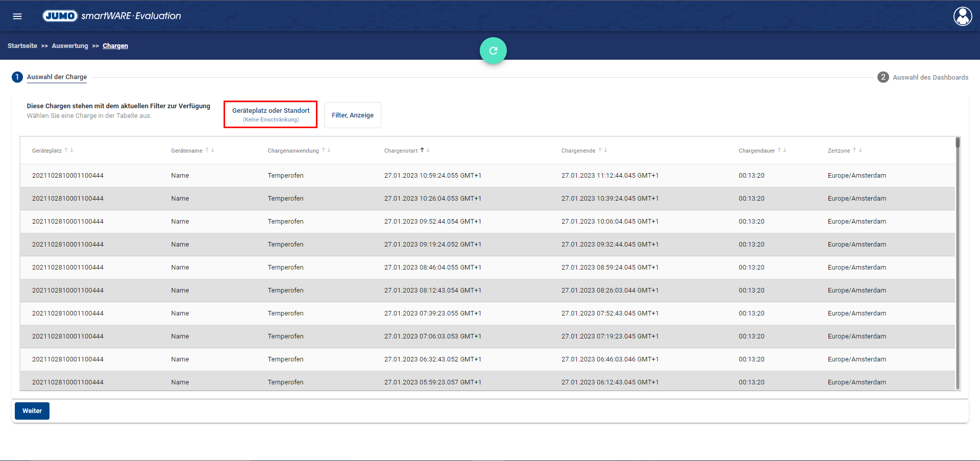Select step 2 Auswahl des Dashboards
980x461 pixels.
coord(929,78)
